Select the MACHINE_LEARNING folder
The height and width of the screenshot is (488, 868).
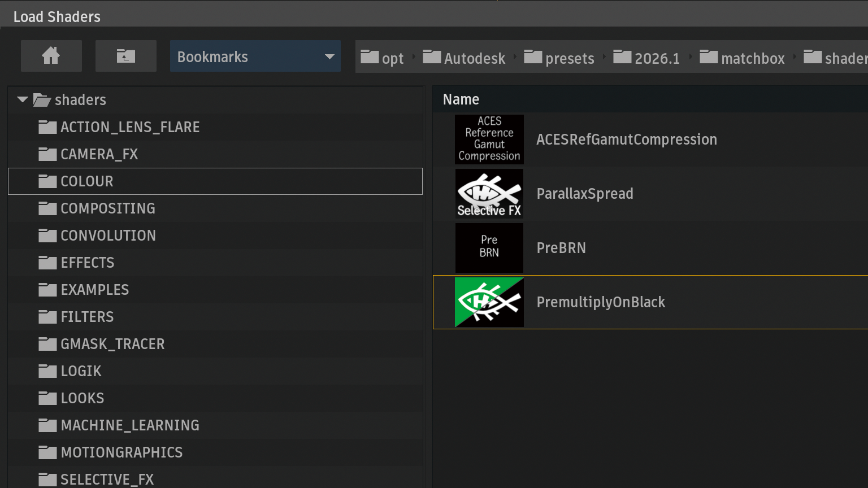click(129, 425)
